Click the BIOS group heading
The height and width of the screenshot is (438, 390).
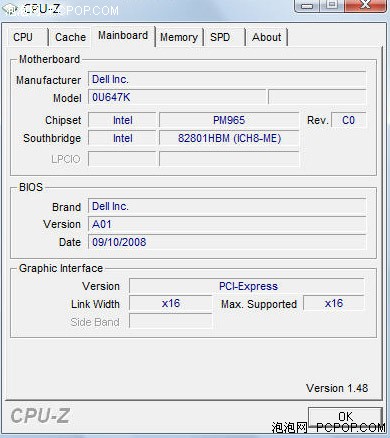coord(31,187)
